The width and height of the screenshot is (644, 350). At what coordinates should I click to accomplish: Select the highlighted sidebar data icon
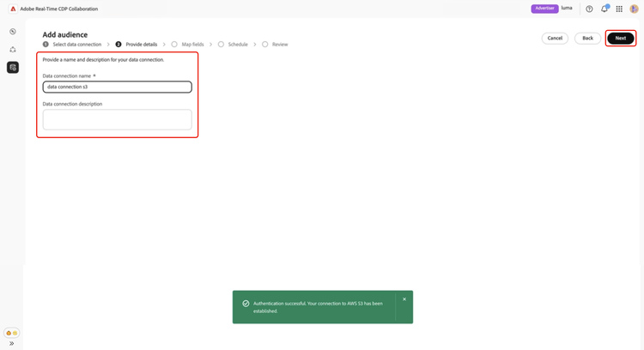pos(13,67)
